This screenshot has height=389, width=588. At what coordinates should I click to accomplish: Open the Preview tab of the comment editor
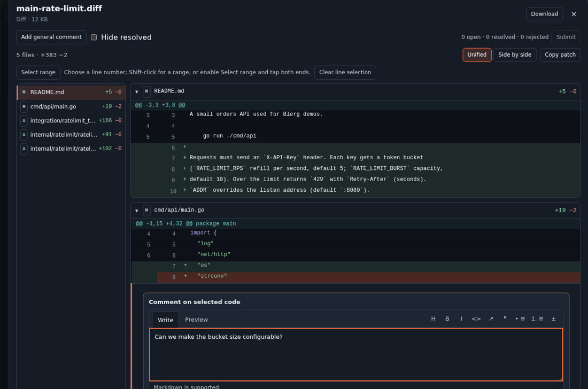click(x=196, y=320)
